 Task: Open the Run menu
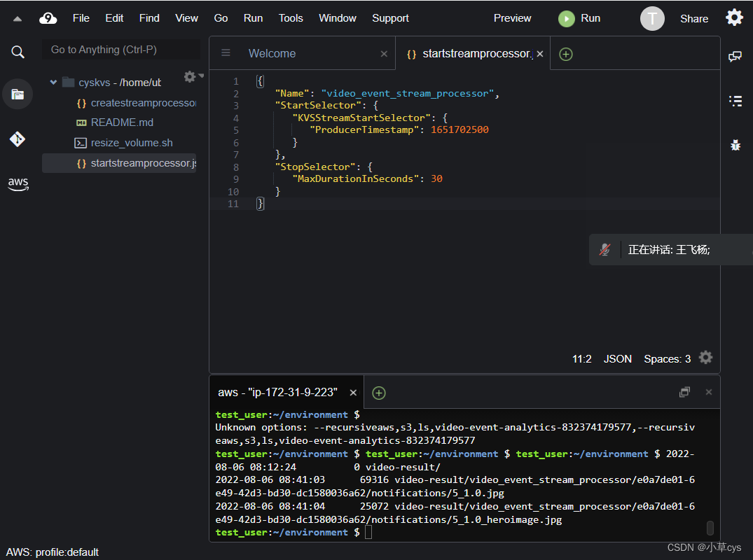click(x=253, y=18)
